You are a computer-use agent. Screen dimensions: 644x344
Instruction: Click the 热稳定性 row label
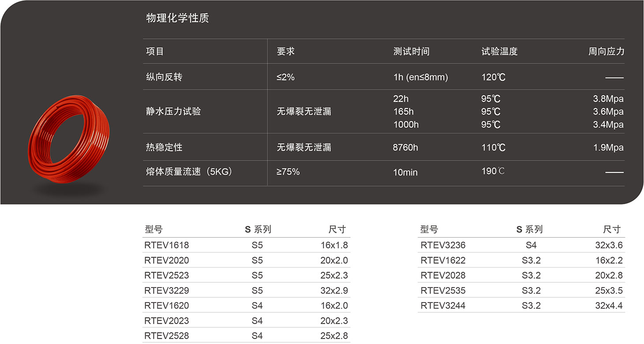[x=164, y=147]
